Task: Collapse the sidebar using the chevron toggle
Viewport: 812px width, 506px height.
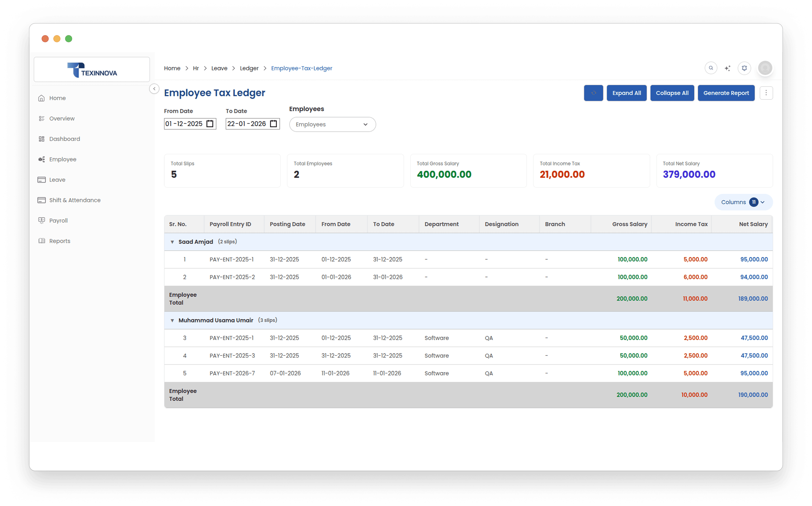Action: (154, 89)
